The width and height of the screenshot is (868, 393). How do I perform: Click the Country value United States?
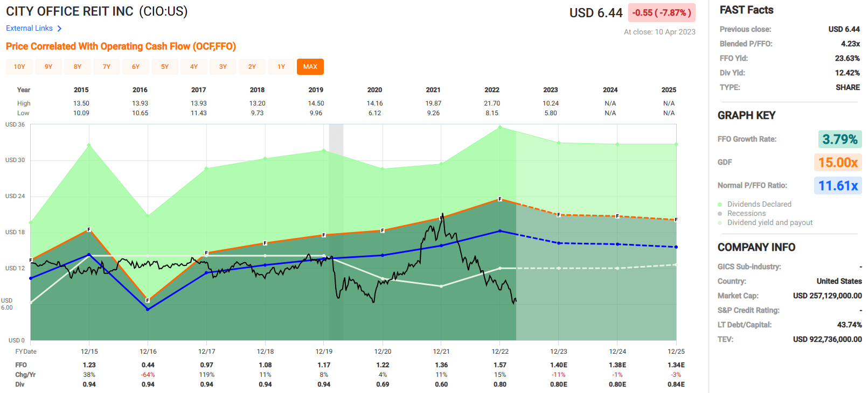coord(839,281)
